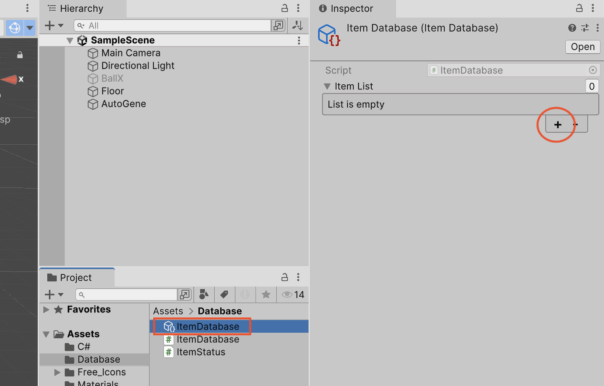Click Assets in the breadcrumb path
The width and height of the screenshot is (604, 386).
(x=168, y=311)
